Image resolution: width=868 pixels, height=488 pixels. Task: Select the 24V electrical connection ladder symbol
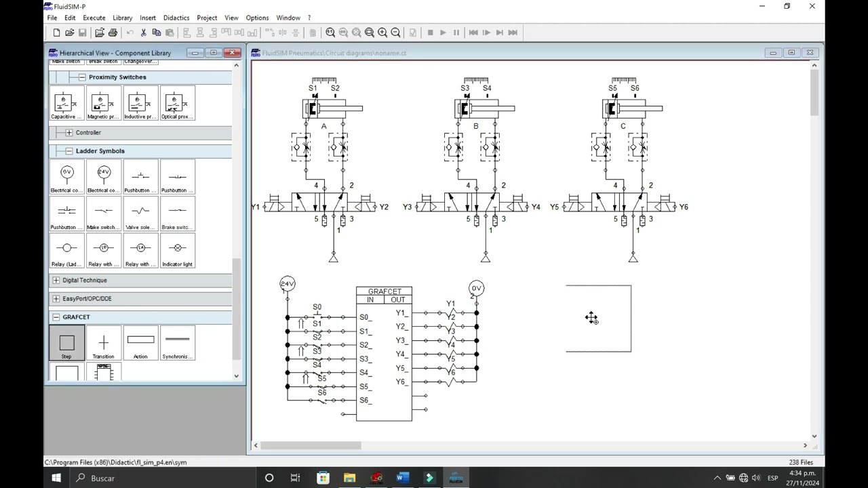[x=103, y=178]
